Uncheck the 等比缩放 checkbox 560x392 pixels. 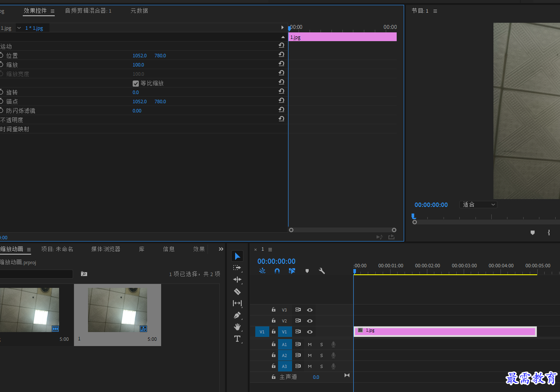tap(136, 83)
